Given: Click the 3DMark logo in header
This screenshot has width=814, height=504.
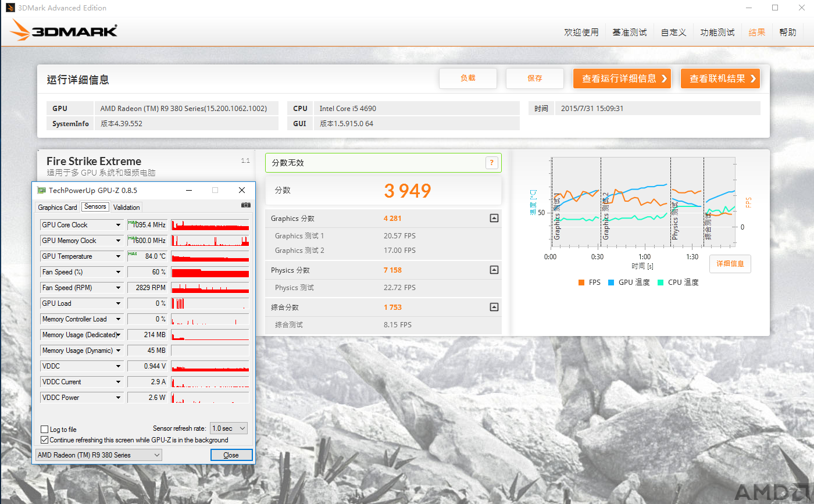Looking at the screenshot, I should coord(64,30).
